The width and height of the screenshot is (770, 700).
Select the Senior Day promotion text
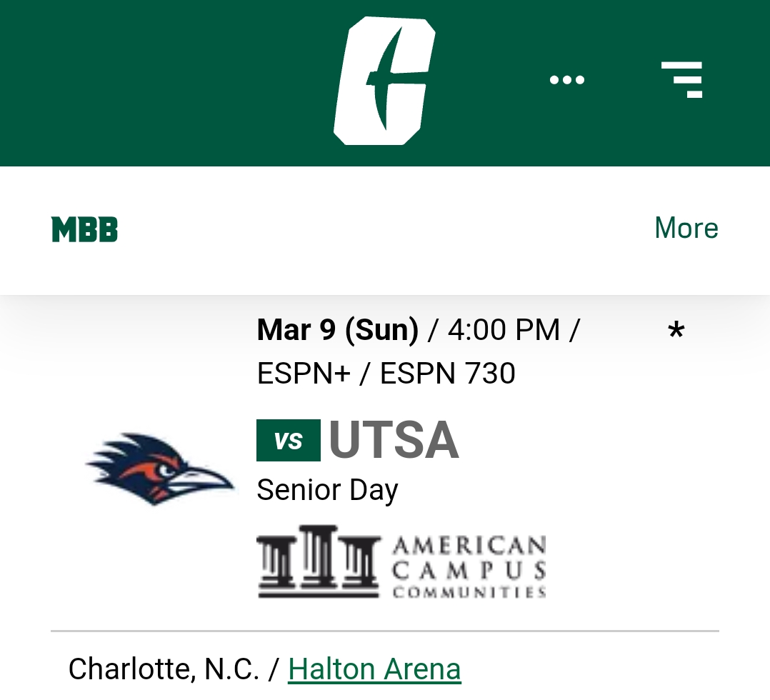[328, 490]
